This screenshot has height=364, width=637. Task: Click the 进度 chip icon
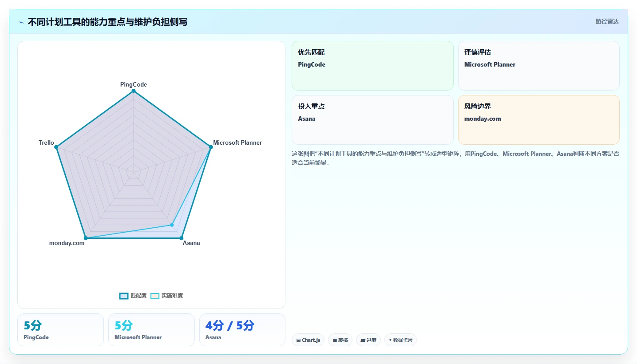[363, 340]
